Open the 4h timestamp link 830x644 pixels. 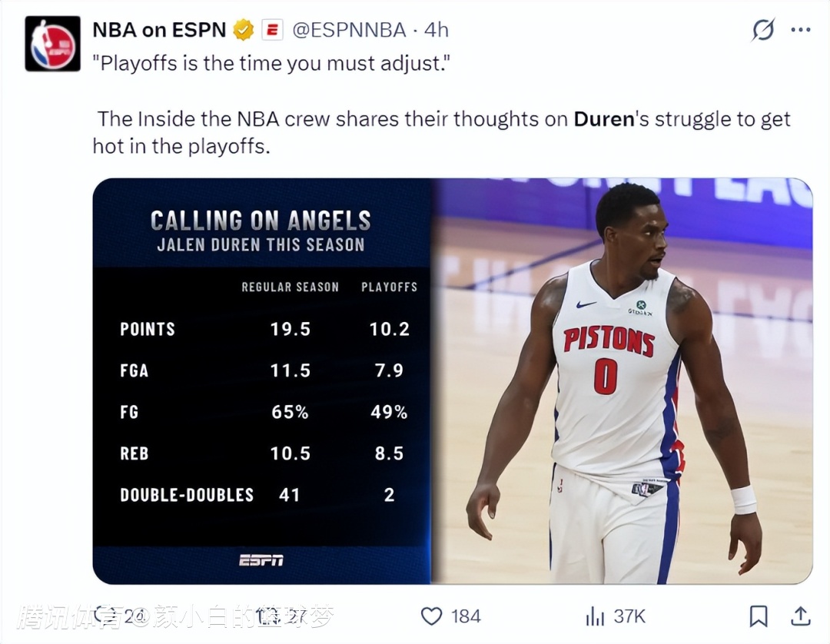[x=437, y=30]
